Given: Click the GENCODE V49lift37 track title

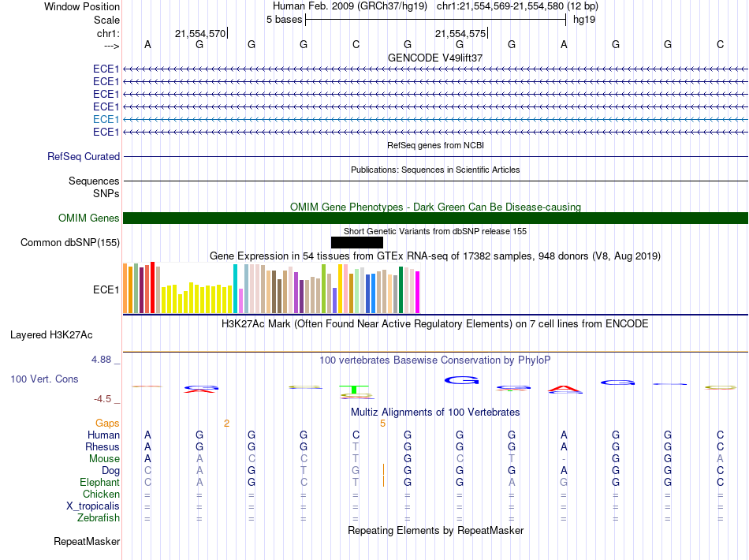Looking at the screenshot, I should [x=435, y=58].
